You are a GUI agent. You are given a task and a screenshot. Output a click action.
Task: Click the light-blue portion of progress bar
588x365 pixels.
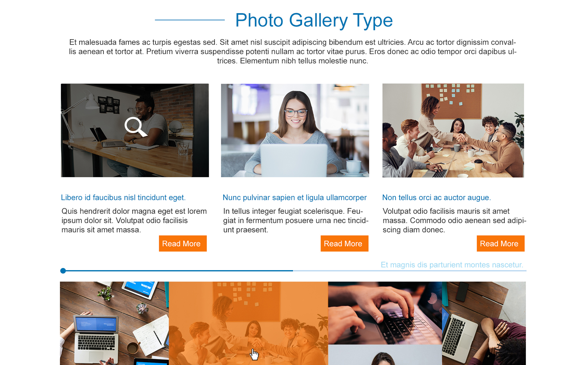pos(410,271)
